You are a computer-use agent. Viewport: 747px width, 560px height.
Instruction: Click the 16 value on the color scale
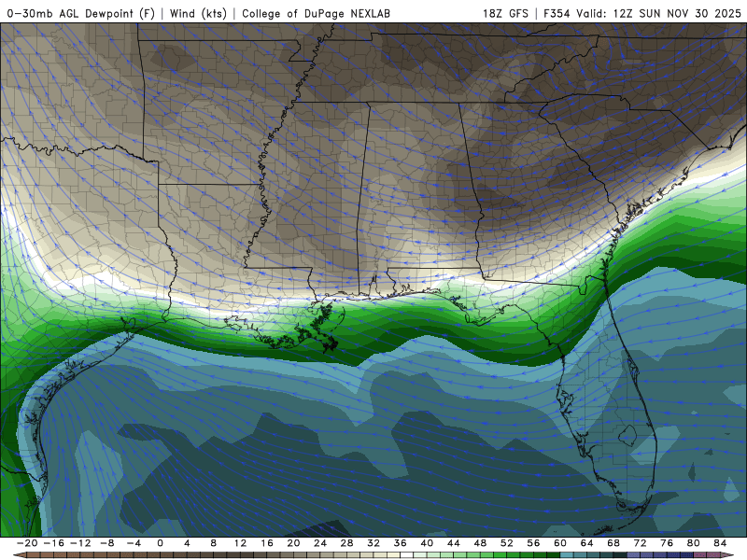click(x=267, y=543)
